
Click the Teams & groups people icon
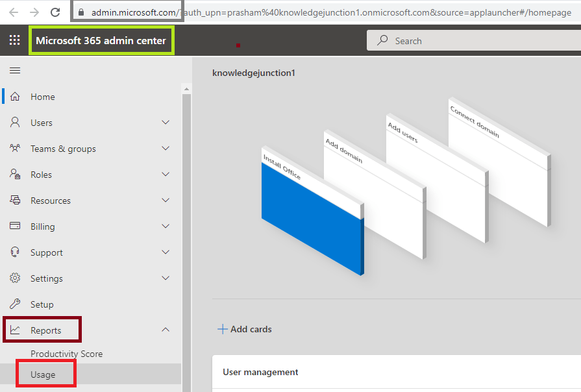[15, 148]
